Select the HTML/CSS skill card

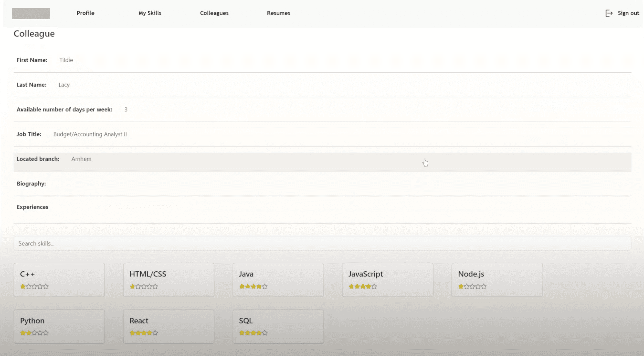pyautogui.click(x=169, y=280)
